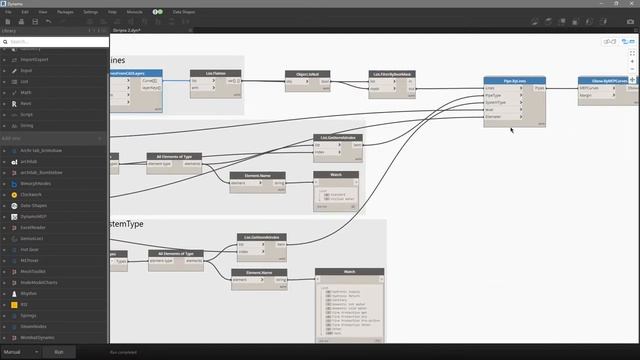
Task: Expand the GeniusLoci package
Action: 4,239
